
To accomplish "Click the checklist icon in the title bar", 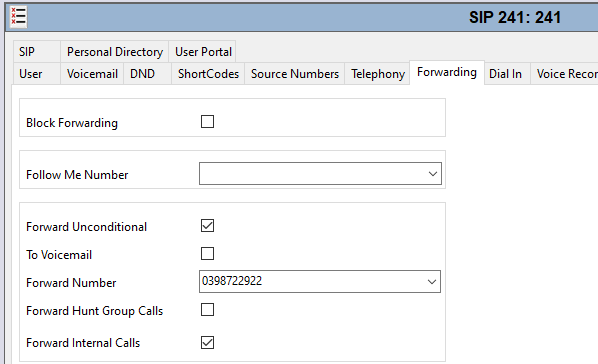I will click(18, 17).
